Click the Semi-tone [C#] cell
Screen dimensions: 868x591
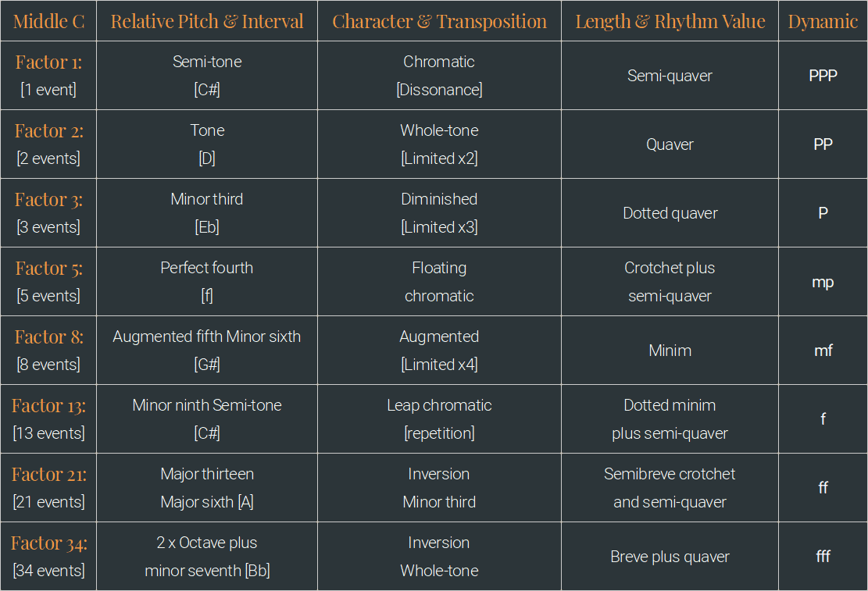click(207, 75)
